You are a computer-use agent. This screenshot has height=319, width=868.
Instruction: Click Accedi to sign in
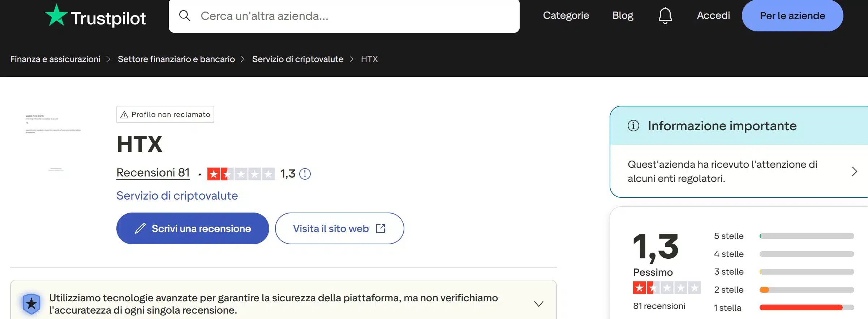pos(713,15)
